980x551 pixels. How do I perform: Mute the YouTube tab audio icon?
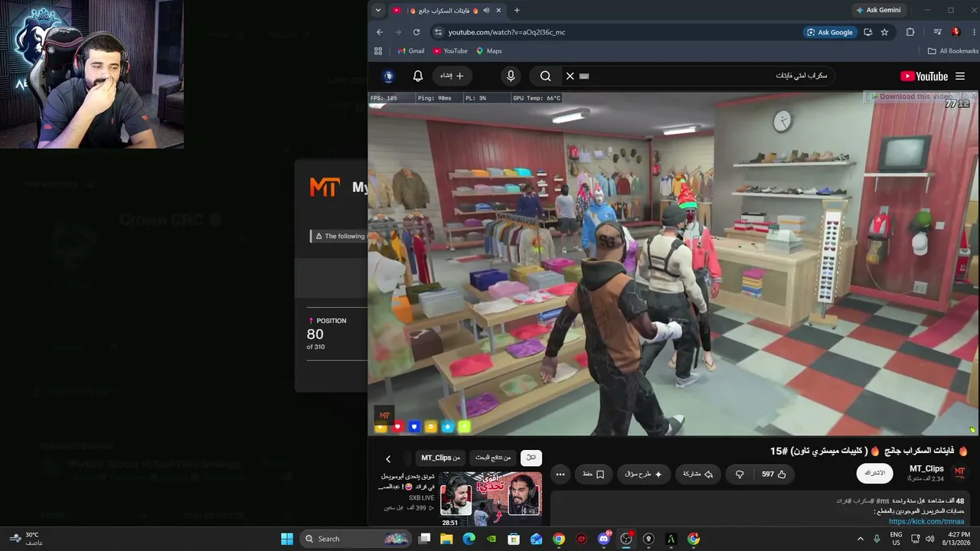click(486, 11)
